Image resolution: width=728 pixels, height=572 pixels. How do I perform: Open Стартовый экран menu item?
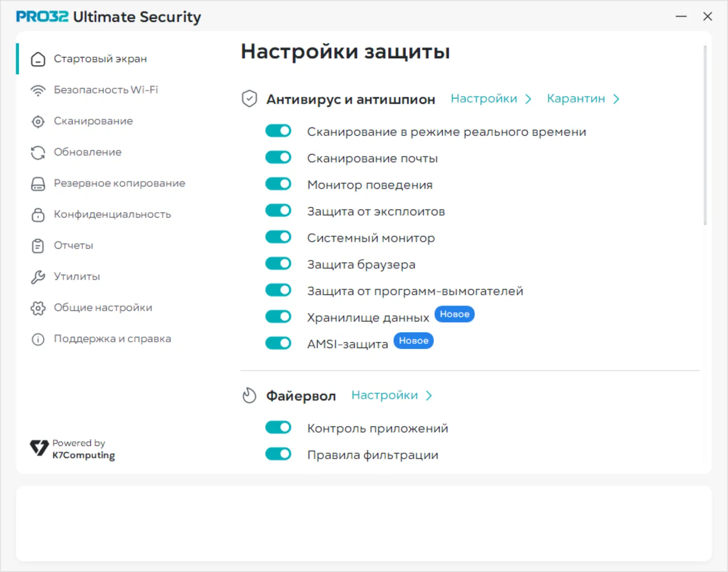(100, 59)
